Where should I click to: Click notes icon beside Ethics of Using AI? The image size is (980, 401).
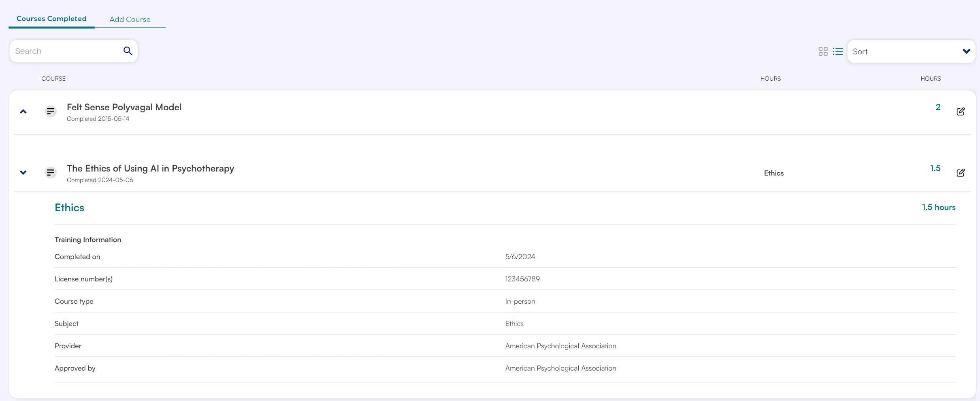(50, 173)
